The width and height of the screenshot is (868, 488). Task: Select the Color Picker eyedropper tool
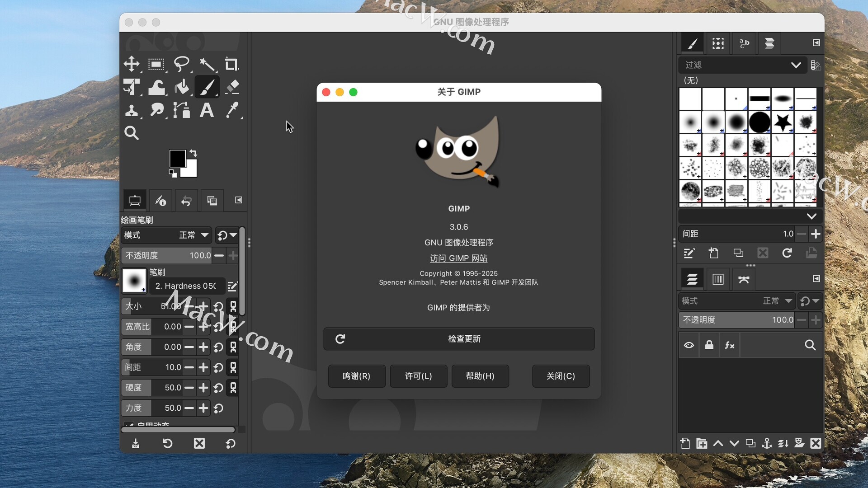pos(232,110)
